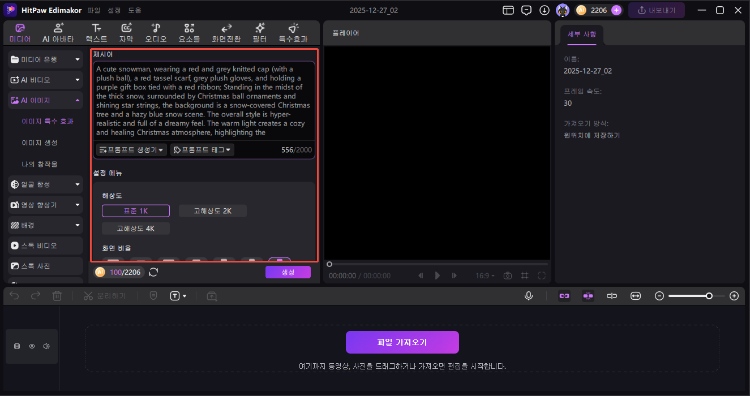This screenshot has height=396, width=750.
Task: Select the 고해상도 4K resolution option
Action: (x=136, y=228)
